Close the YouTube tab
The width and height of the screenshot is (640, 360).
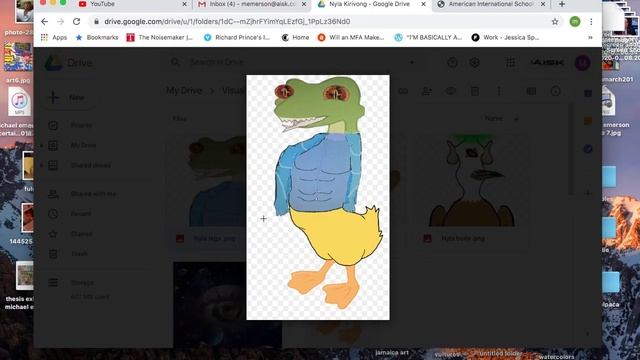tap(184, 4)
